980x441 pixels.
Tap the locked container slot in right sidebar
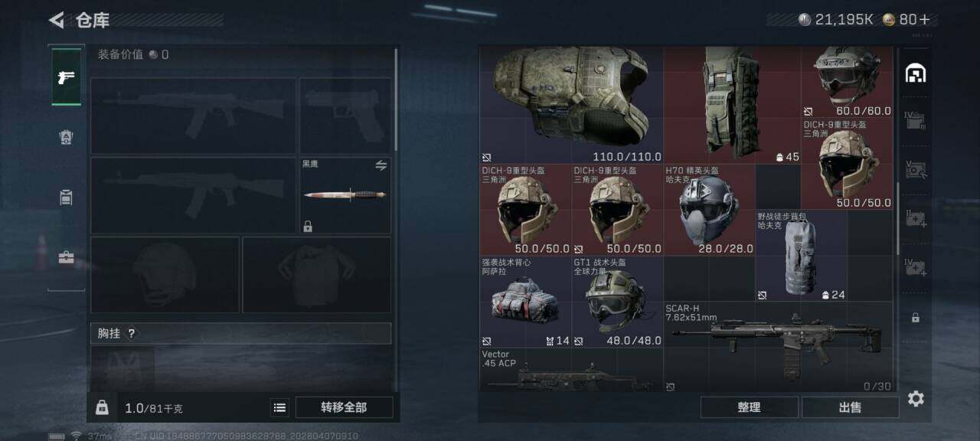[916, 317]
